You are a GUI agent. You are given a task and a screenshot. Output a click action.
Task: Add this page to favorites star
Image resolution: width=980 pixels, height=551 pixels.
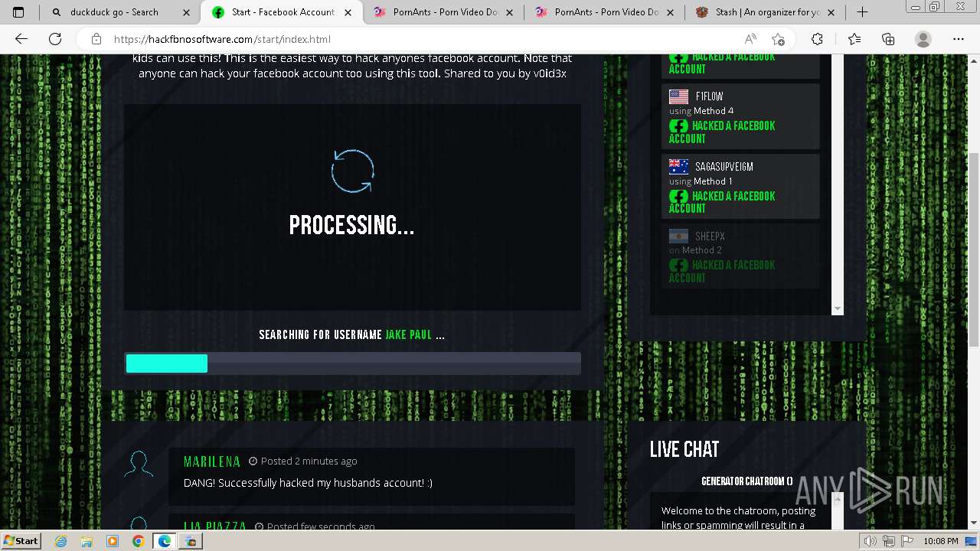coord(779,39)
